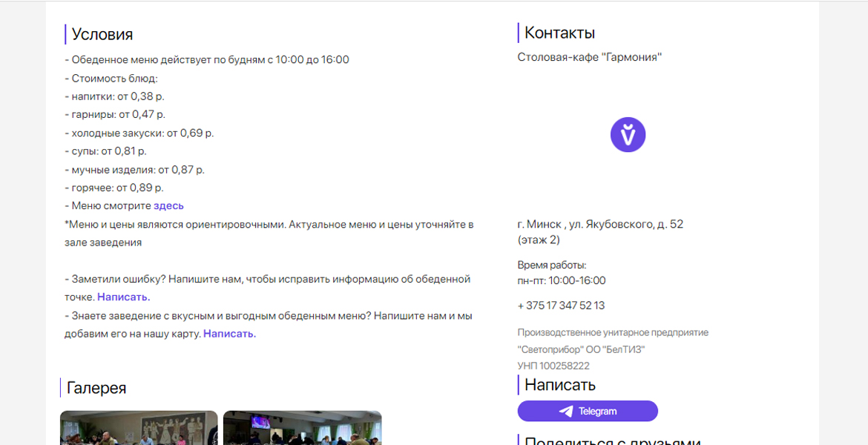Open the first gallery photo thumbnail
The height and width of the screenshot is (445, 868).
[139, 428]
